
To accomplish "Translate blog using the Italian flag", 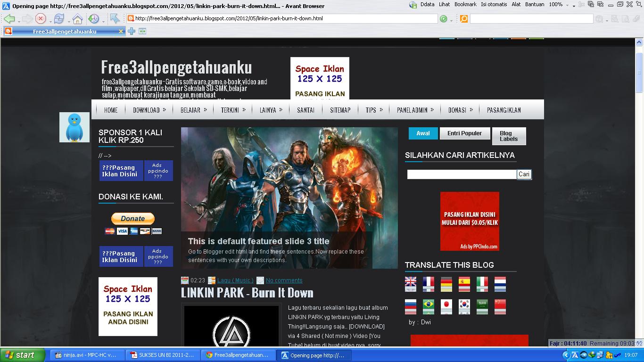I will tap(482, 284).
